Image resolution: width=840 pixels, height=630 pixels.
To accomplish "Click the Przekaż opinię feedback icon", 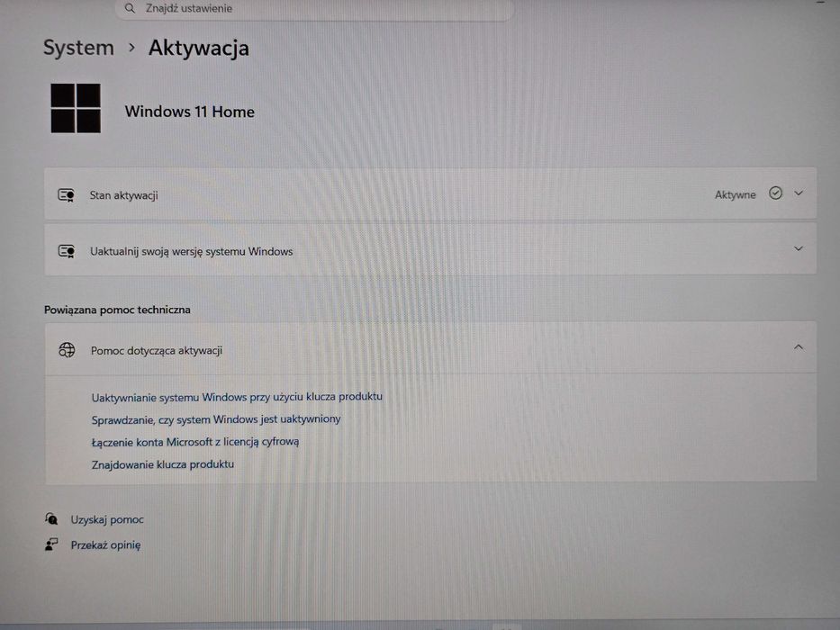I will click(x=51, y=544).
